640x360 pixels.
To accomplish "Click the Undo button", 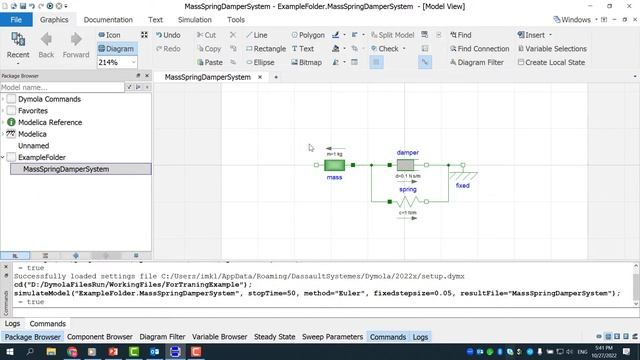I will (x=168, y=35).
